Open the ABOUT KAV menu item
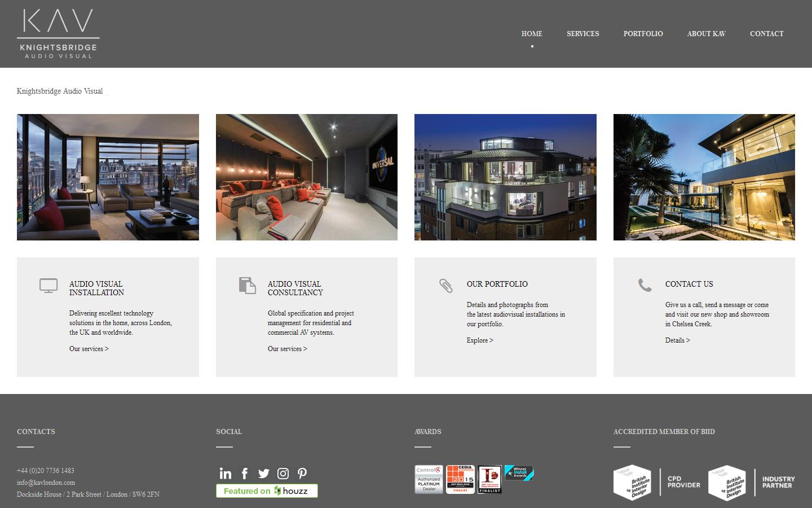812x508 pixels. coord(706,33)
